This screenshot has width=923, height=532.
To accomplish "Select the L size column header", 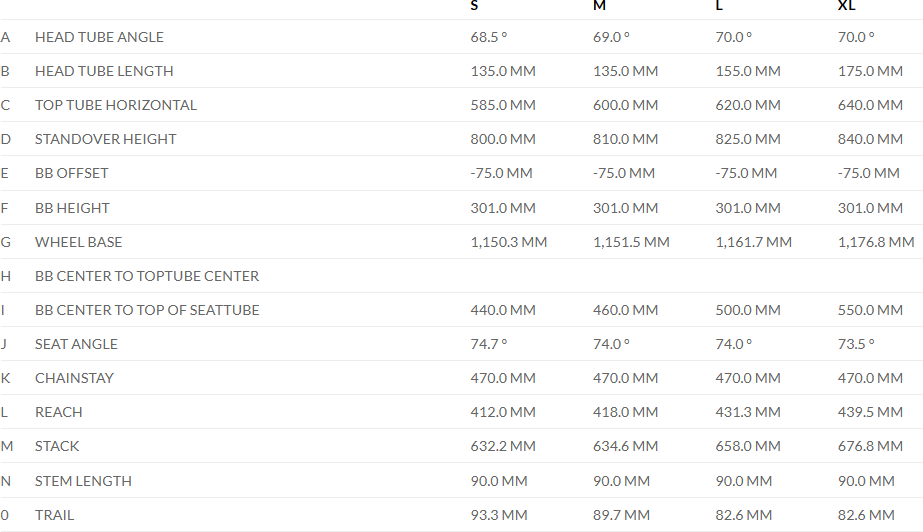I will point(720,6).
